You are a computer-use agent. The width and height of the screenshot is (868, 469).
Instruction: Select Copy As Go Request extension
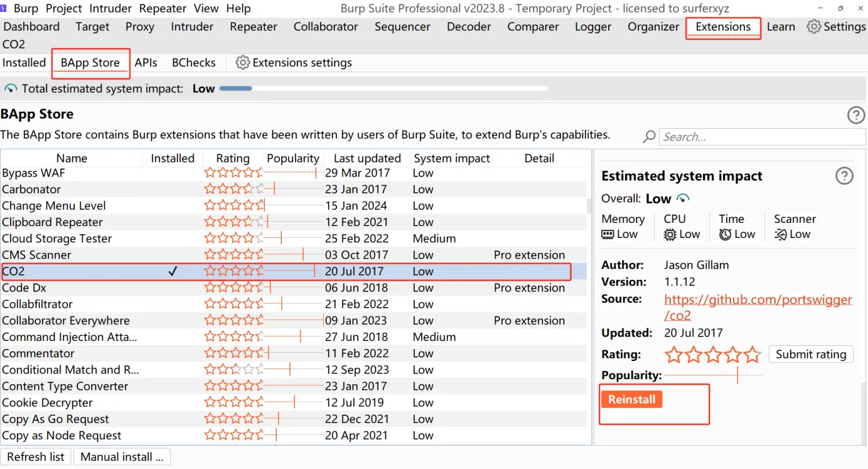click(293, 419)
